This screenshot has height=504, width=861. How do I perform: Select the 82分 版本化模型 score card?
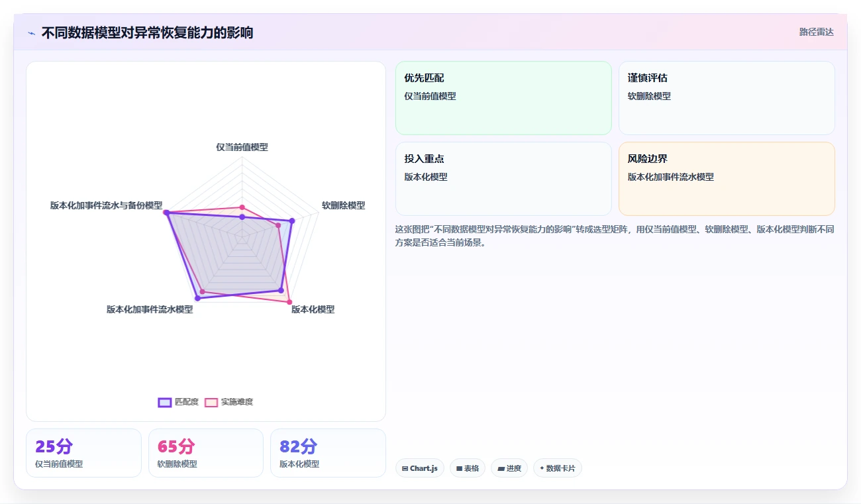click(328, 453)
